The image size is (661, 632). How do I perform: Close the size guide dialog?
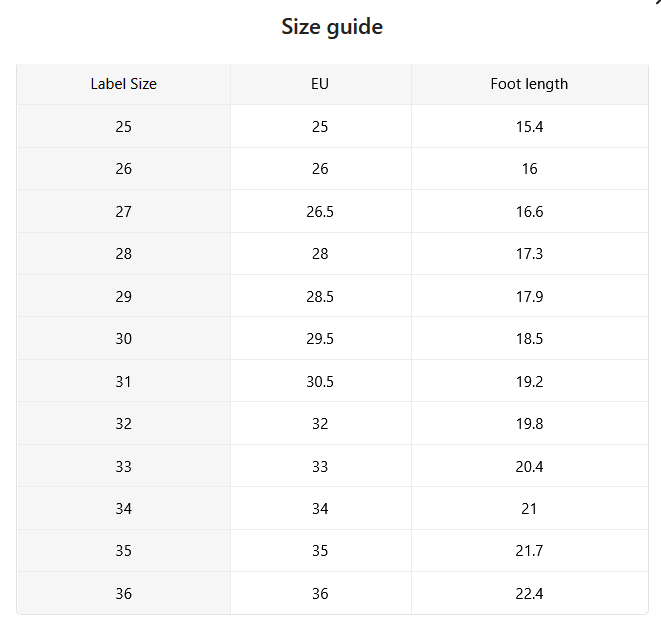pos(658,2)
